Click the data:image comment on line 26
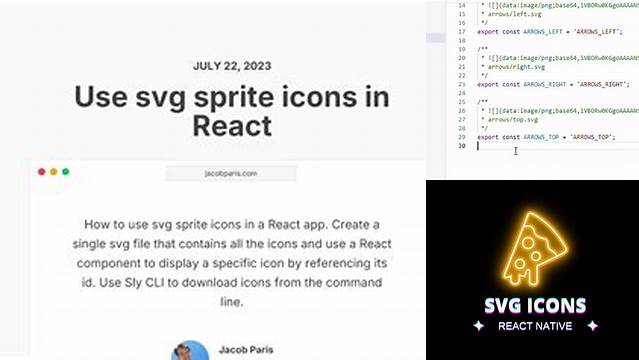The image size is (639, 360). 560,110
